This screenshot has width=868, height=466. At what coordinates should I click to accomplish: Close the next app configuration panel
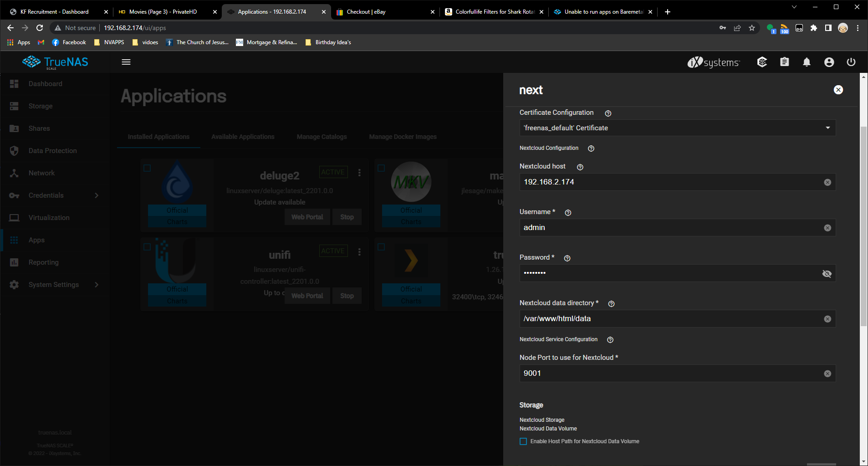838,90
